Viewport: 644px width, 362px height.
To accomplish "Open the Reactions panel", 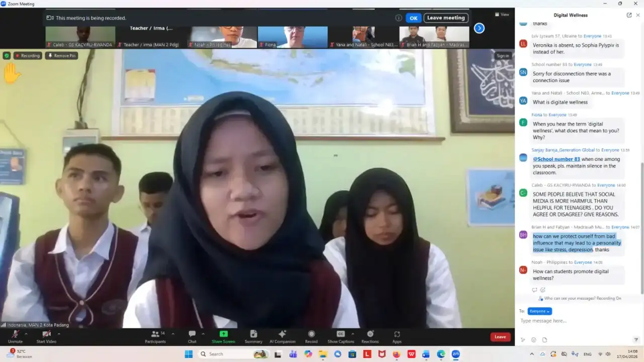I will pyautogui.click(x=370, y=336).
